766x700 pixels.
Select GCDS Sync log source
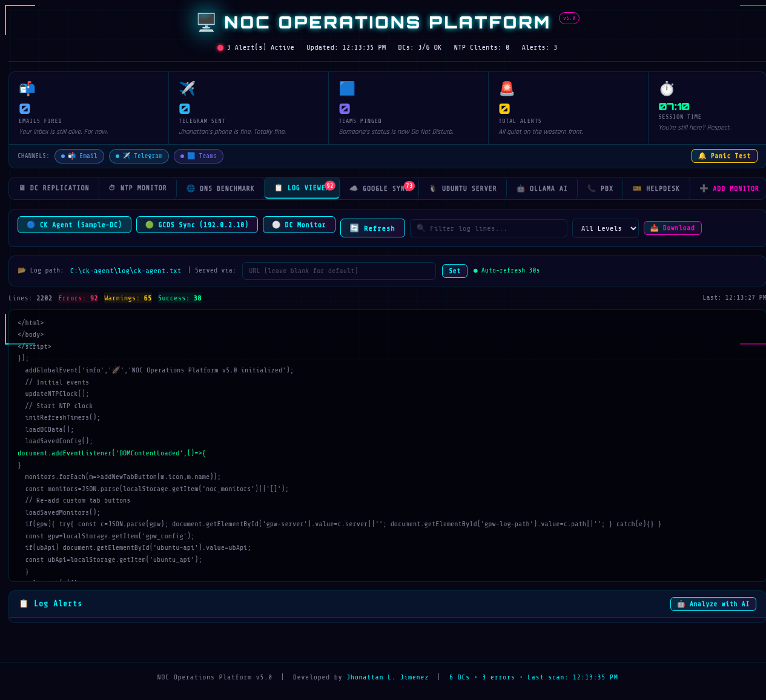point(197,225)
